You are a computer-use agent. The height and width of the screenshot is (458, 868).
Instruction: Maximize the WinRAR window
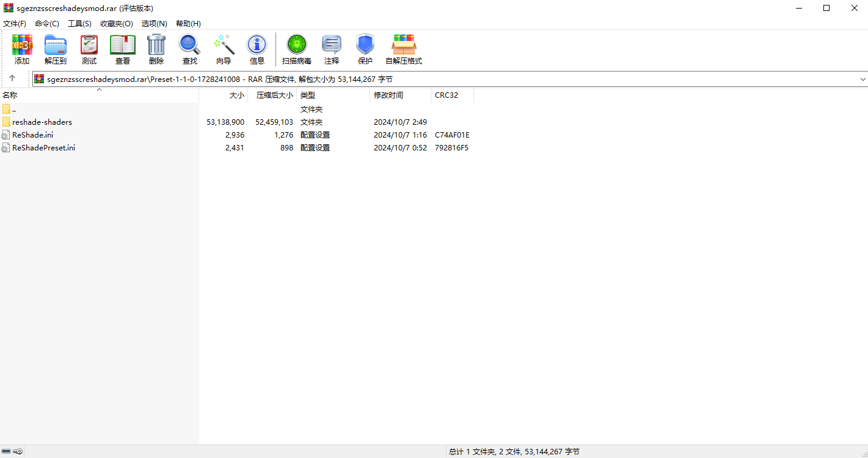tap(826, 8)
